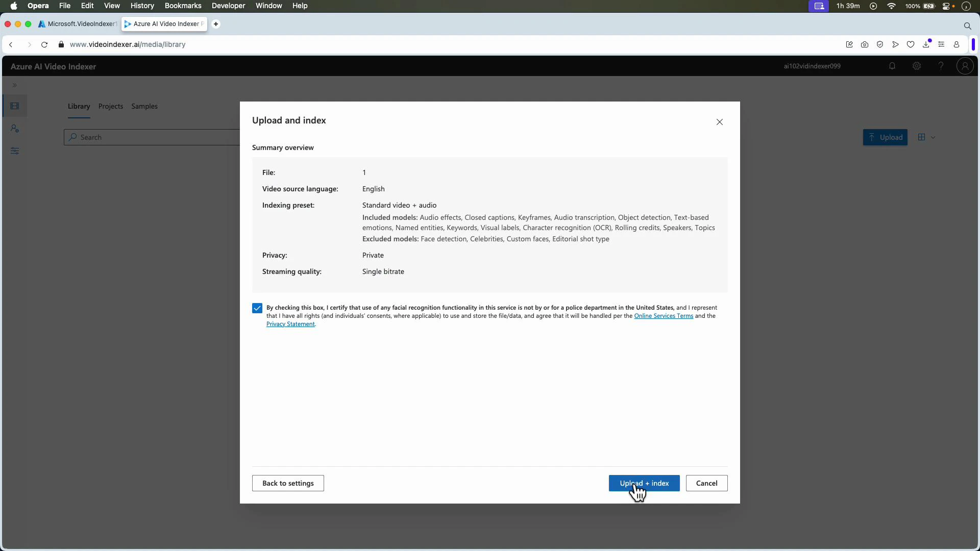Screen dimensions: 980x551
Task: Select the People models icon in sidebar
Action: [15, 128]
